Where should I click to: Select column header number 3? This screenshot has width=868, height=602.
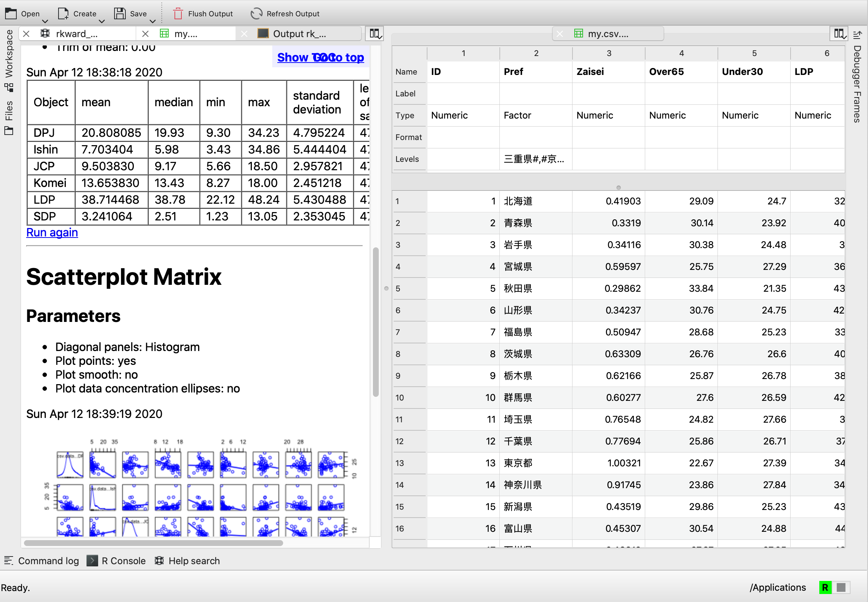609,53
